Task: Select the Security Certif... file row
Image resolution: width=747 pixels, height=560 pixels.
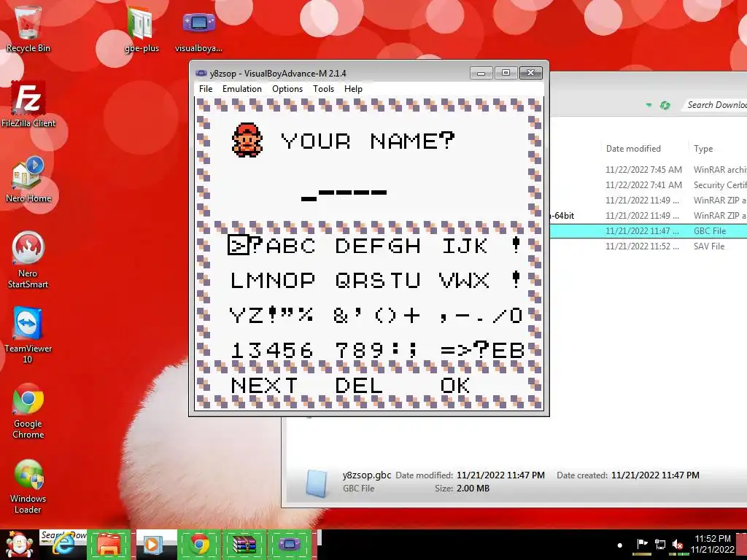Action: tap(648, 184)
